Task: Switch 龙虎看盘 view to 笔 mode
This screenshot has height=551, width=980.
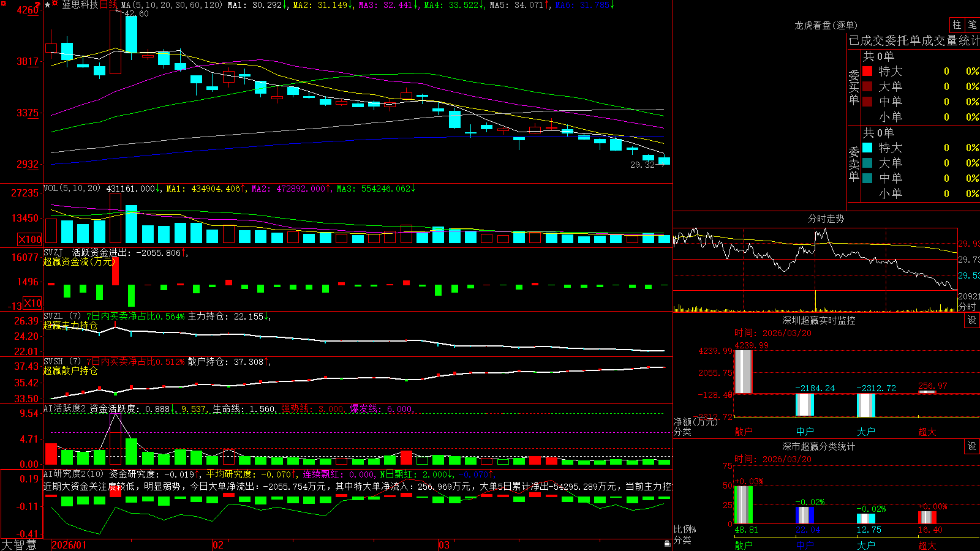Action: [973, 25]
